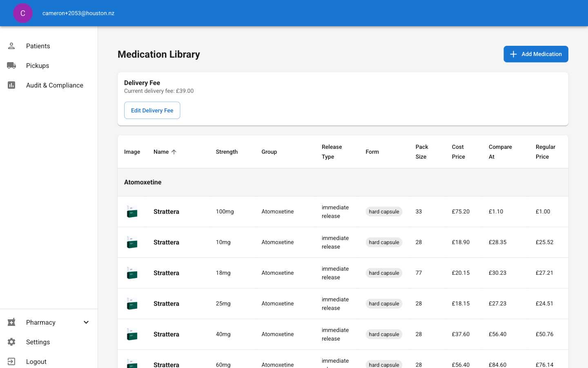This screenshot has width=588, height=368.
Task: Open Audit & Compliance page
Action: 49,85
